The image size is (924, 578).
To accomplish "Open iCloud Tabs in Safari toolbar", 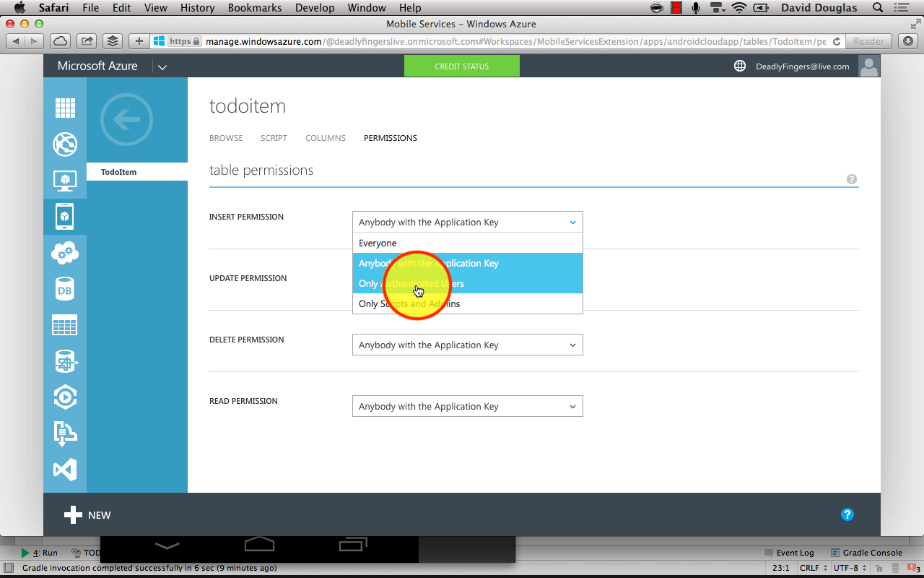I will [60, 41].
